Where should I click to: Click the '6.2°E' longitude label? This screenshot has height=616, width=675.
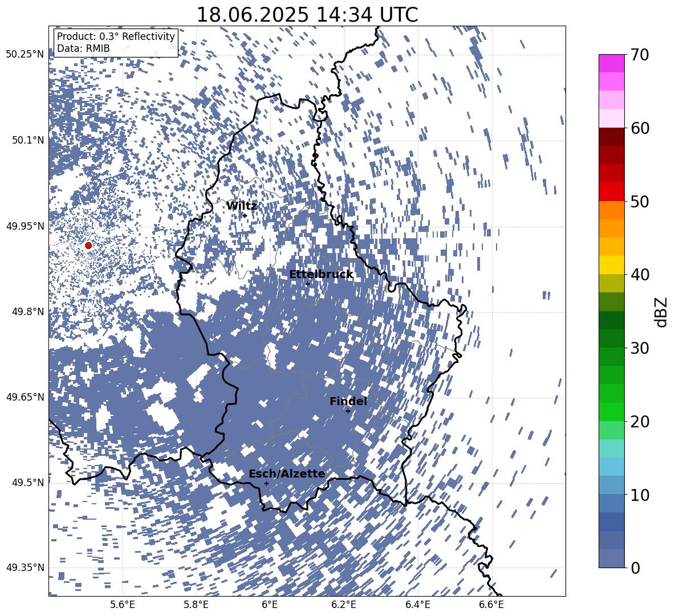pos(344,605)
